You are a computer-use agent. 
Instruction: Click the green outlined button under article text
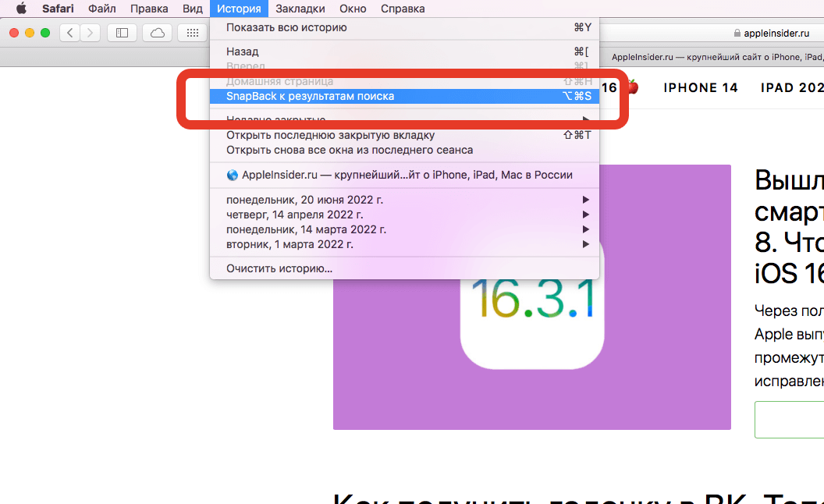click(x=790, y=420)
